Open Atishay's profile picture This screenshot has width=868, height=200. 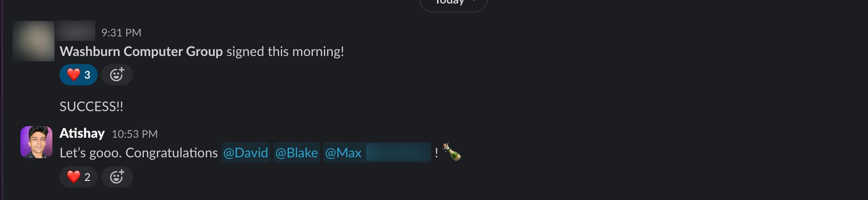point(36,142)
